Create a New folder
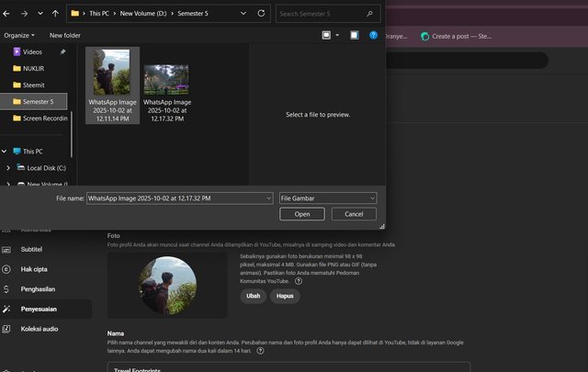The width and height of the screenshot is (588, 372). coord(65,35)
